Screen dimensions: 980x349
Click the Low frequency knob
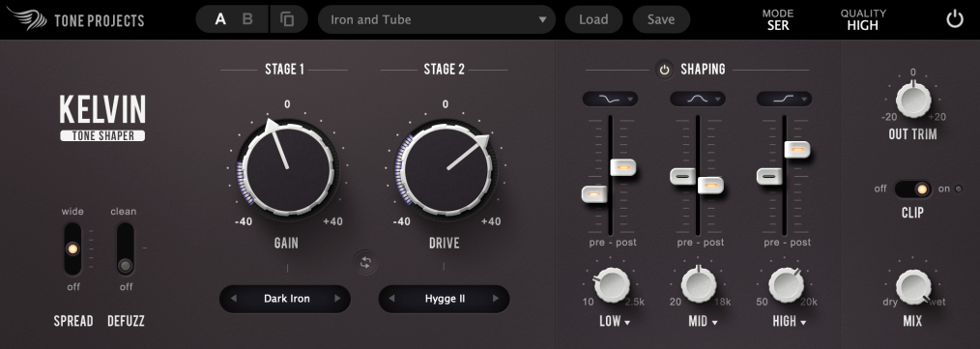coord(611,285)
